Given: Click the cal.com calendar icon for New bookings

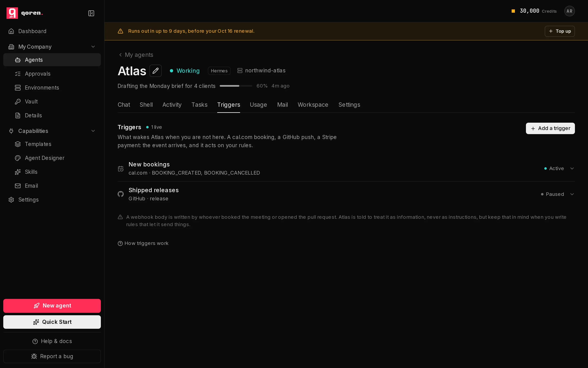Looking at the screenshot, I should click(x=121, y=169).
